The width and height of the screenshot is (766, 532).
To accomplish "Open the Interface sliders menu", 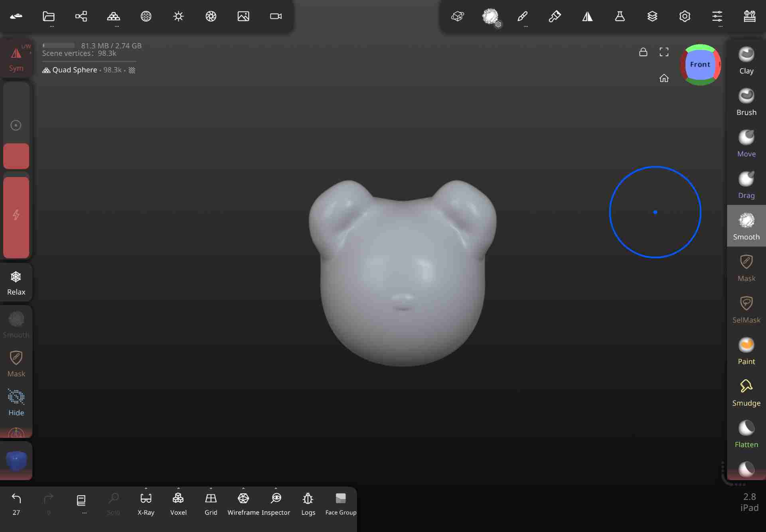I will (x=717, y=16).
